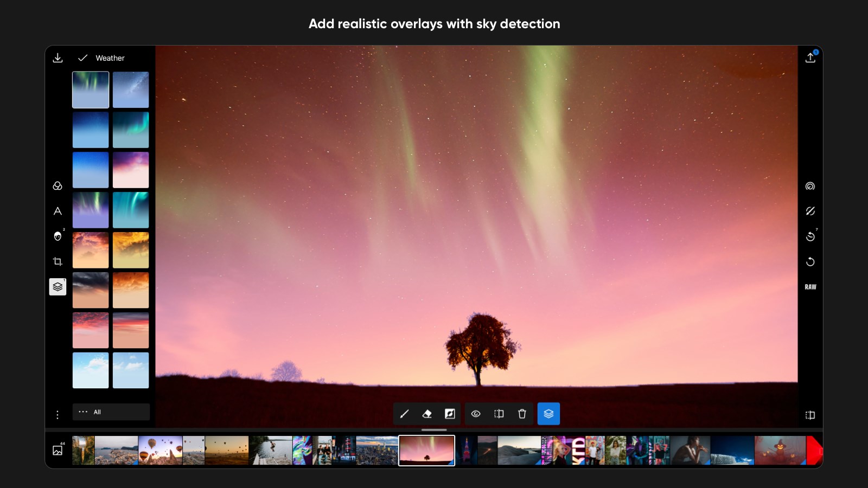Open the All overlay categories dropdown
Image resolution: width=868 pixels, height=488 pixels.
coord(111,412)
